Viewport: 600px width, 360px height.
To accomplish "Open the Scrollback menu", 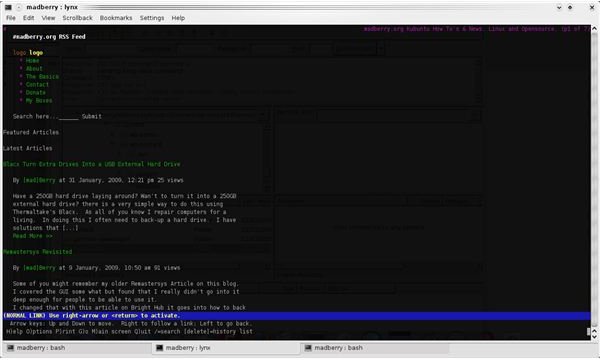I will 77,18.
